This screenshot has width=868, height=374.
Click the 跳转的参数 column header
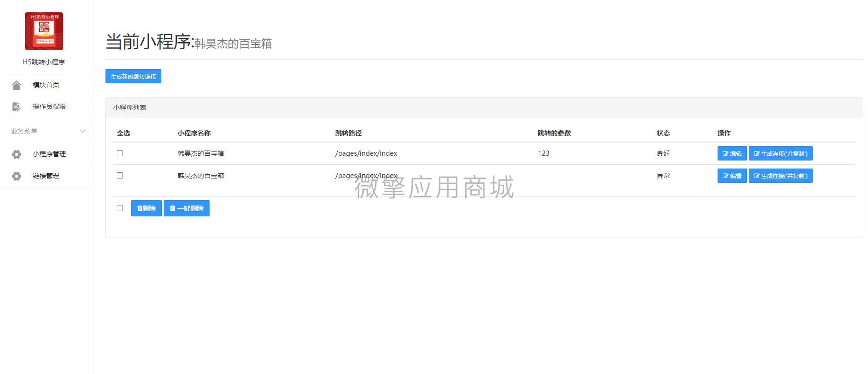[x=554, y=133]
